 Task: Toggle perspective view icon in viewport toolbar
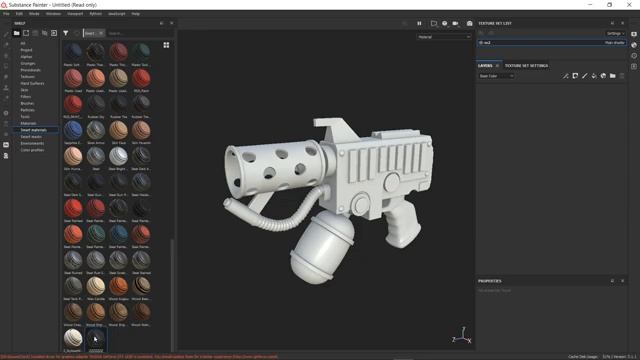pyautogui.click(x=434, y=23)
